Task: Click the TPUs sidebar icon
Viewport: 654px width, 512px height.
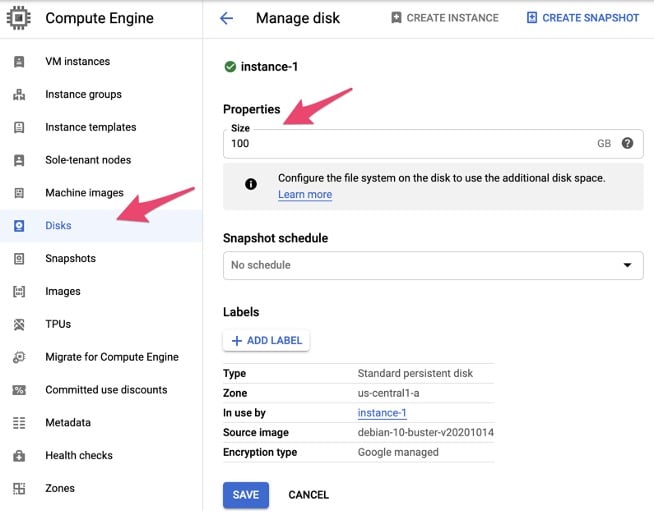Action: 19,325
